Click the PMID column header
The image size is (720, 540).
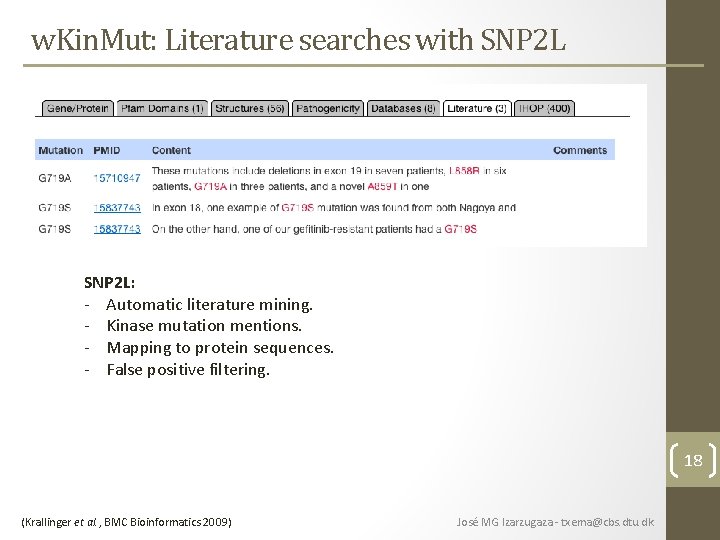coord(107,150)
